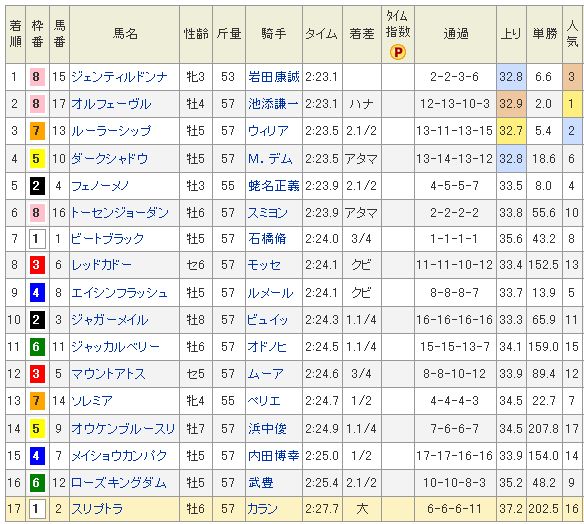The width and height of the screenshot is (584, 524).
Task: Open the フェノーメノ horse link
Action: click(x=100, y=185)
